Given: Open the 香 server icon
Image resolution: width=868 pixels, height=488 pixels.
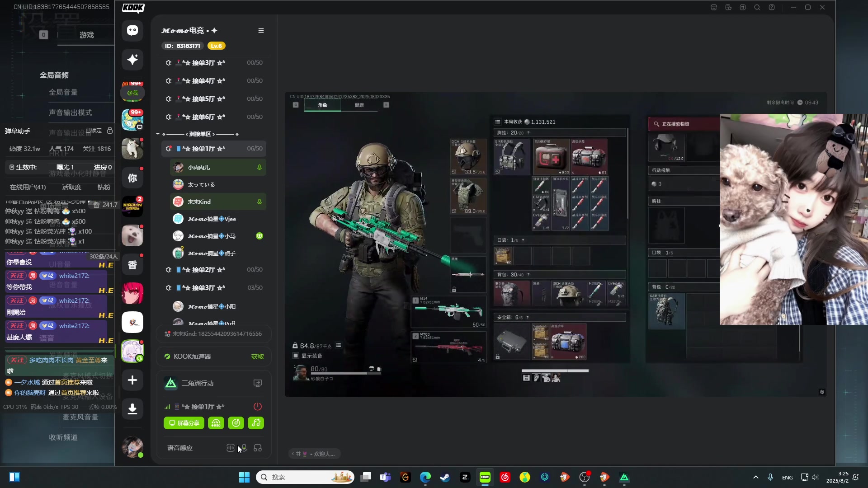Looking at the screenshot, I should (x=132, y=265).
